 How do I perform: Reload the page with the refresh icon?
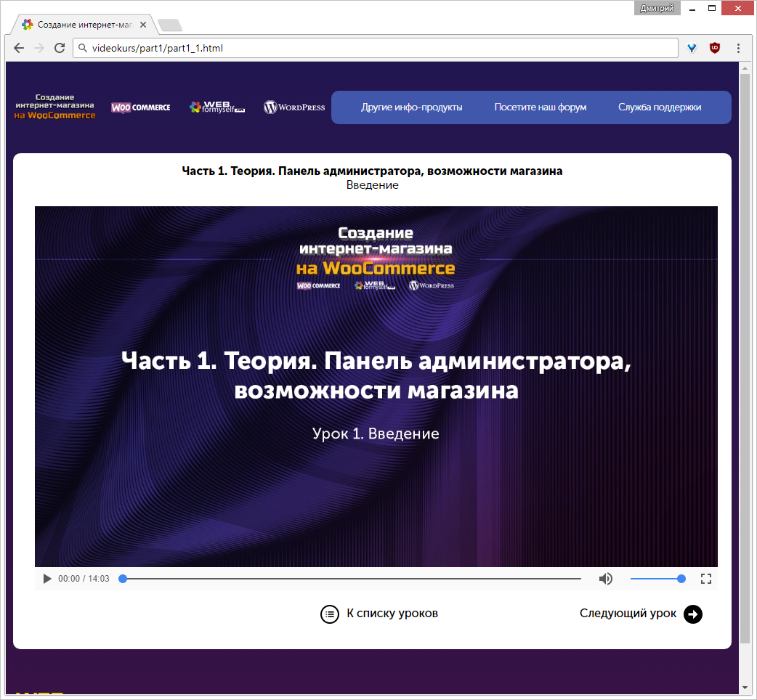point(60,48)
